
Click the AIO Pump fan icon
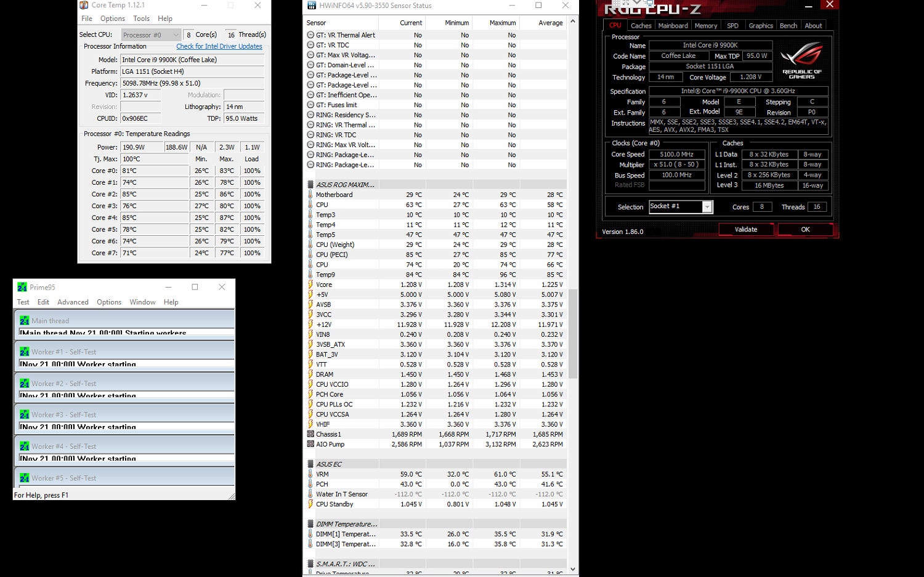tap(310, 444)
